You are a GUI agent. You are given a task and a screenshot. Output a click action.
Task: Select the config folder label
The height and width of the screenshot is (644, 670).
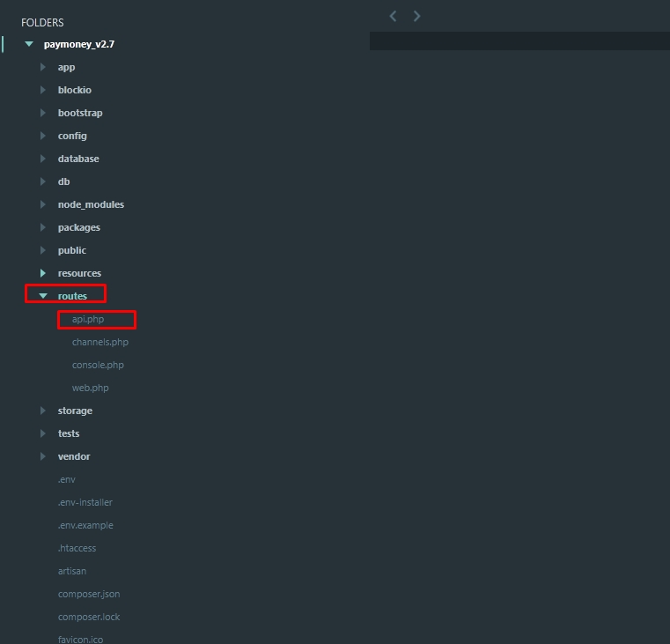(x=72, y=136)
